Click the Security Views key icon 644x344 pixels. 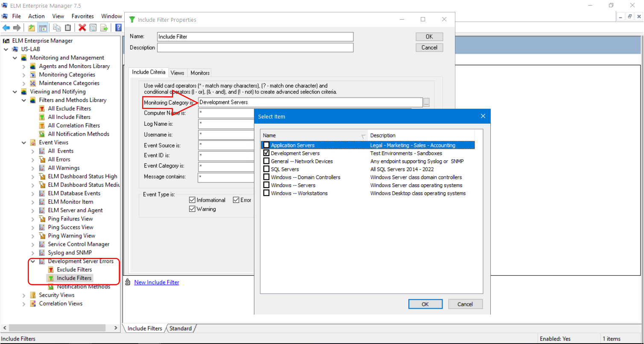tap(33, 295)
